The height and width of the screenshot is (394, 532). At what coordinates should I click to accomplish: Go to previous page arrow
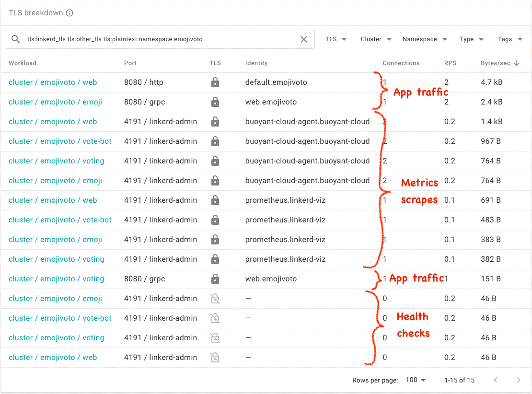[496, 380]
